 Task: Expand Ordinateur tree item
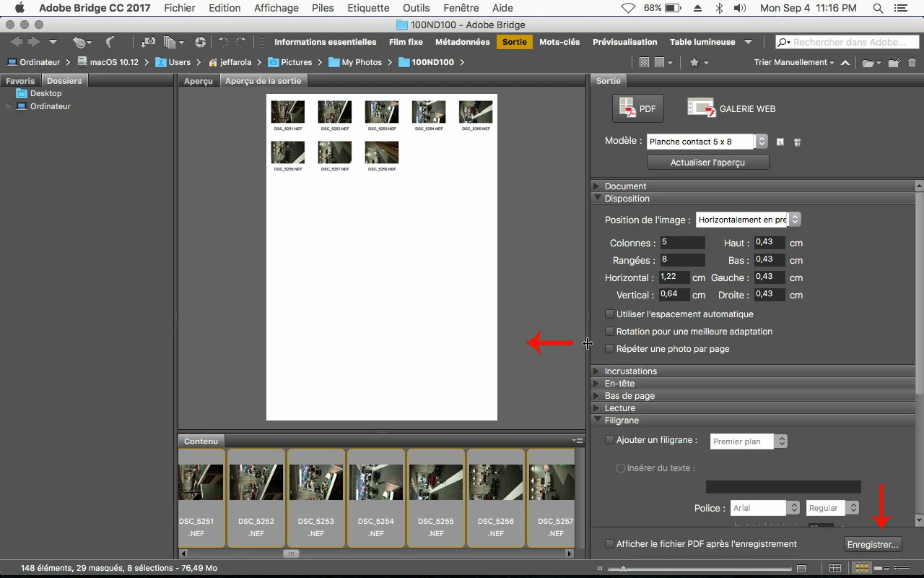pos(9,106)
